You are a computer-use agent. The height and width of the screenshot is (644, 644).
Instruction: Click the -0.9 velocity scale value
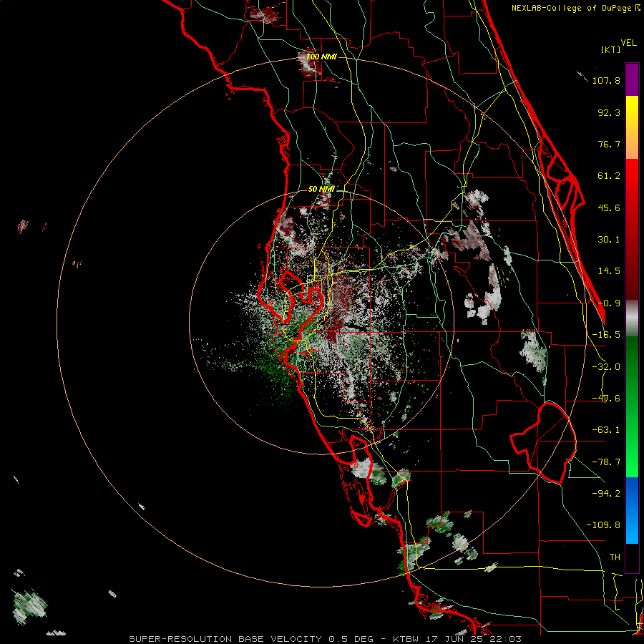click(609, 303)
